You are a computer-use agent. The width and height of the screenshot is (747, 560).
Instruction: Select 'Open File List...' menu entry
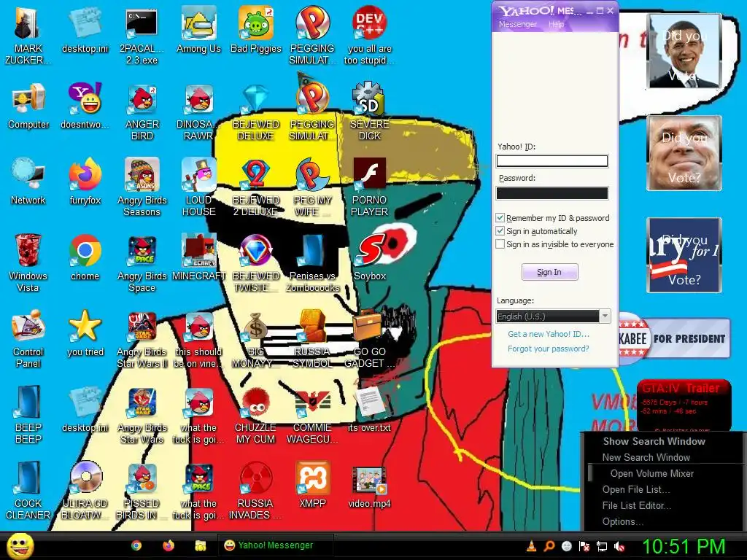(636, 489)
